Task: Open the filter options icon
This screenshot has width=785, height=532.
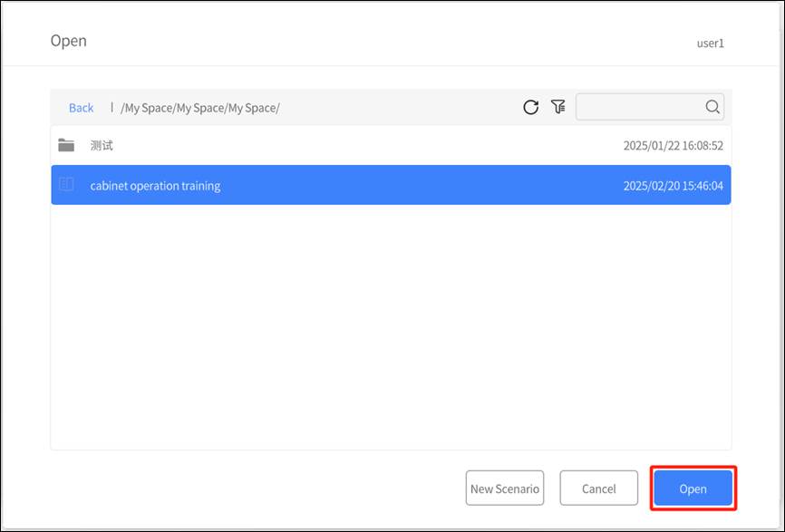Action: [558, 107]
